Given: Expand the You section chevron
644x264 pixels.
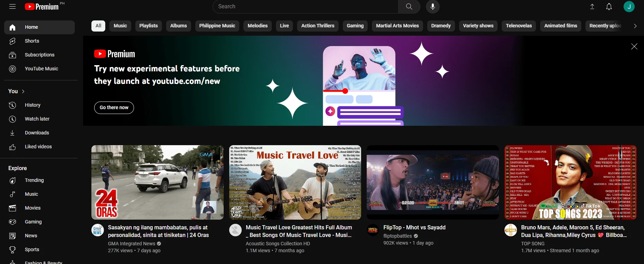Looking at the screenshot, I should tap(23, 91).
